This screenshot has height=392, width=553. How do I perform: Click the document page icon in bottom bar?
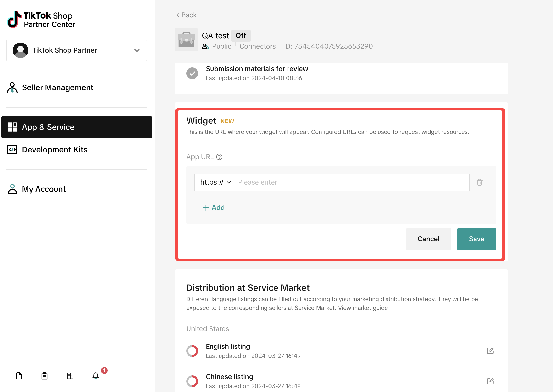19,376
